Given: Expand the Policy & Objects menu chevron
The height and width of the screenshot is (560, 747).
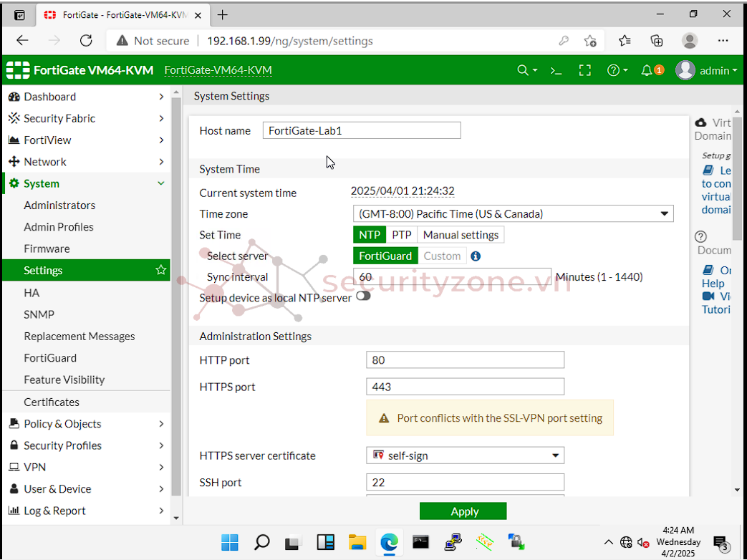Looking at the screenshot, I should click(x=161, y=424).
